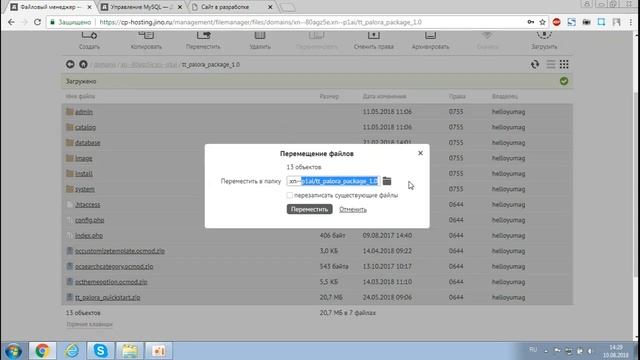The width and height of the screenshot is (640, 360).
Task: Open the install folder
Action: click(x=84, y=174)
